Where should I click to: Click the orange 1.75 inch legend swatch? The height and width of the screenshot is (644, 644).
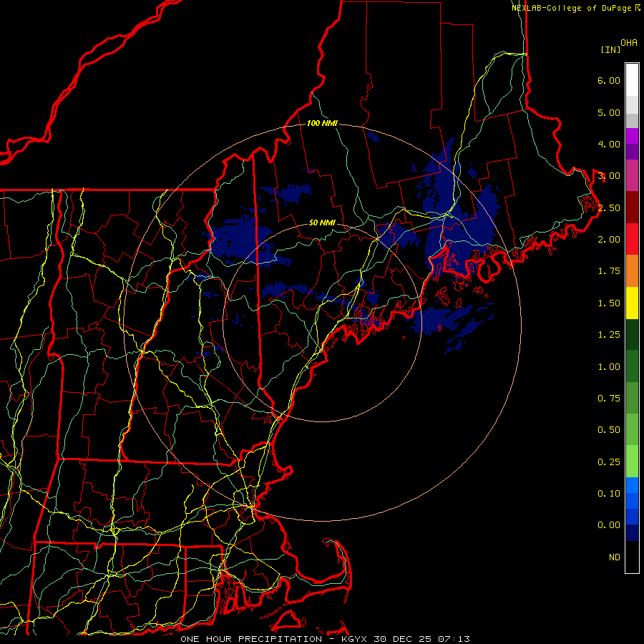632,270
